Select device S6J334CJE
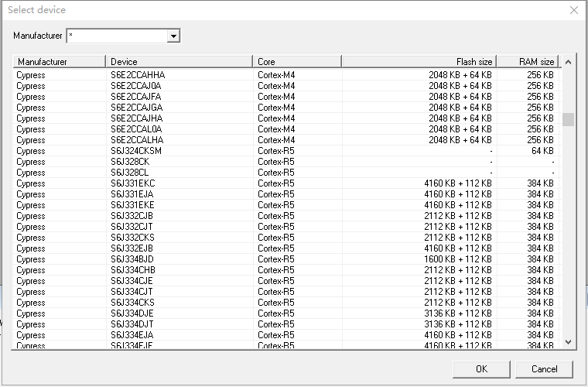 coord(132,282)
